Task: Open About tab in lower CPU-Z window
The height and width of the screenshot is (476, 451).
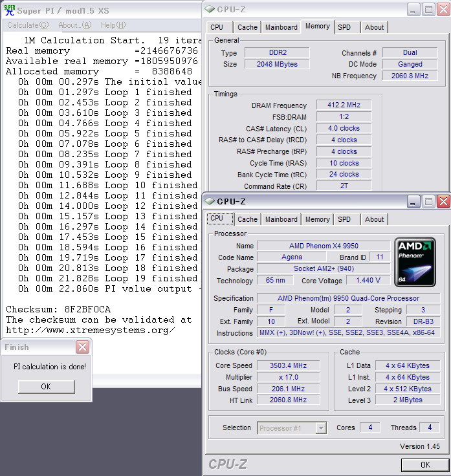Action: coord(374,219)
